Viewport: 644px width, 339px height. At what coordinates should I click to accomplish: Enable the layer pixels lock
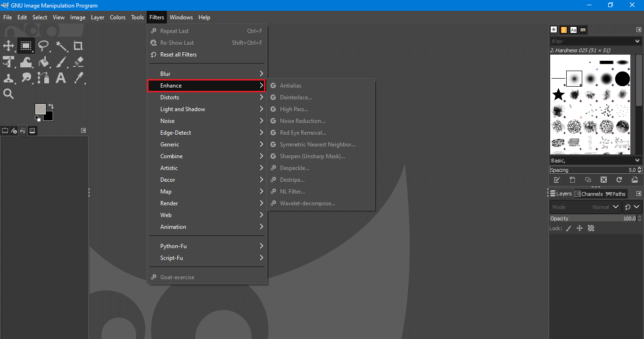click(x=568, y=228)
